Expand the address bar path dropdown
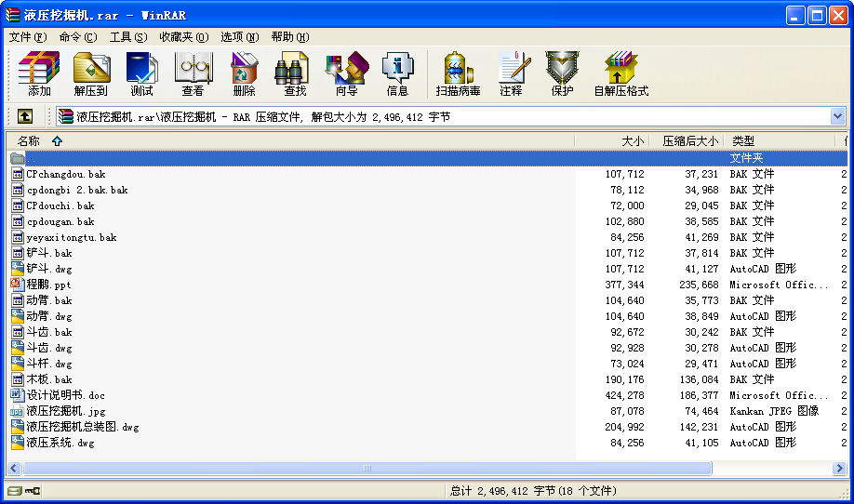854x504 pixels. (837, 116)
